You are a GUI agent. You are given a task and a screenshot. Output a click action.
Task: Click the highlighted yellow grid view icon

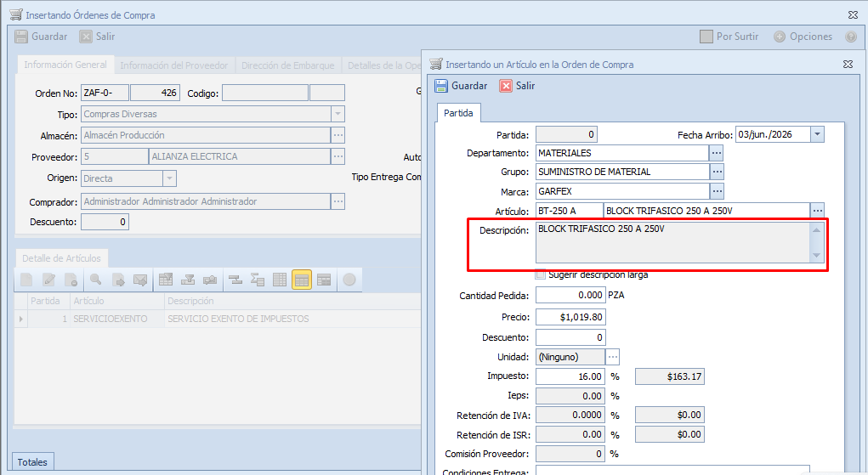(302, 280)
